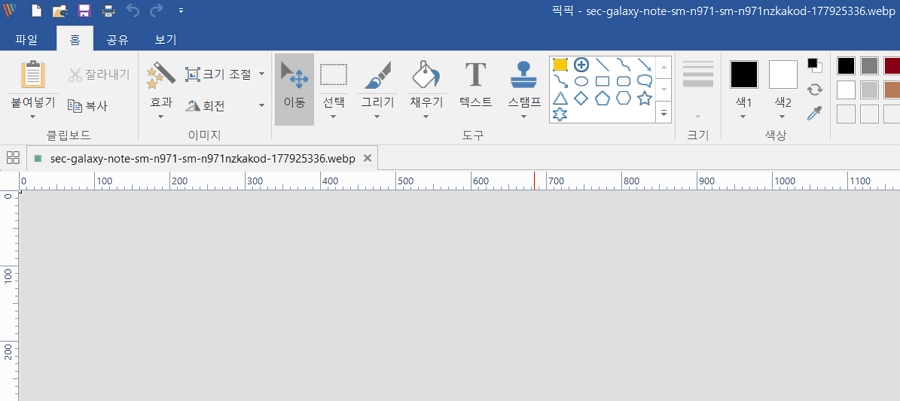Click the 색2 white background color box
The image size is (900, 401).
[x=783, y=75]
